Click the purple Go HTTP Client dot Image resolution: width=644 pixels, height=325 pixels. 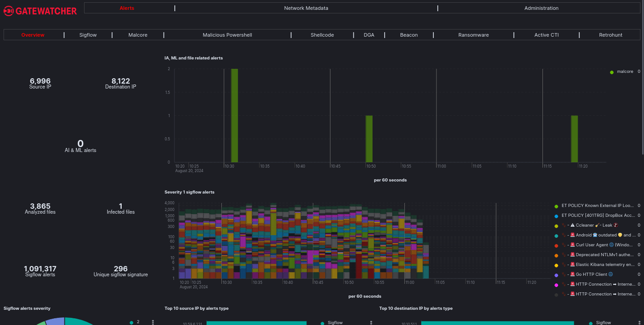556,275
